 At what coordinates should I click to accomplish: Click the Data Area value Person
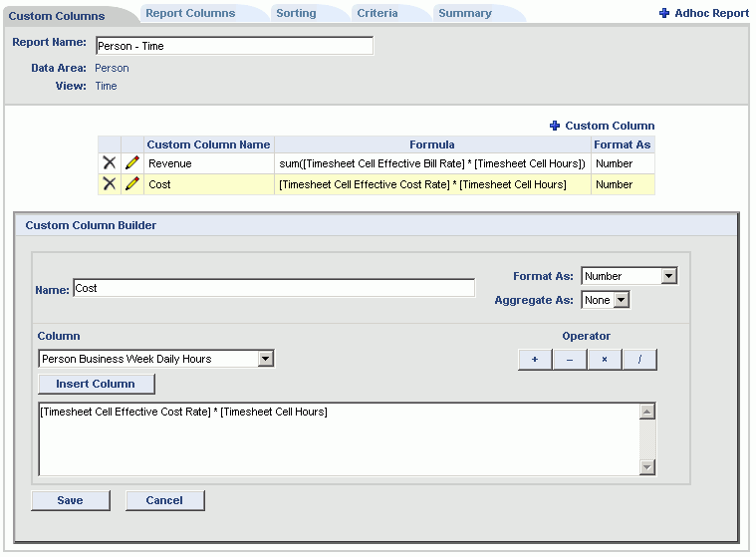point(112,68)
